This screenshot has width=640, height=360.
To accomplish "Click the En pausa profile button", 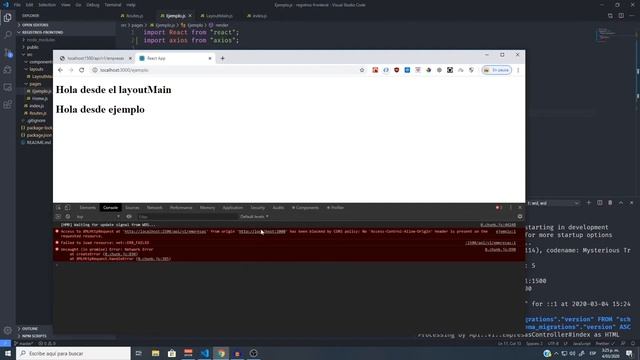I will (496, 70).
